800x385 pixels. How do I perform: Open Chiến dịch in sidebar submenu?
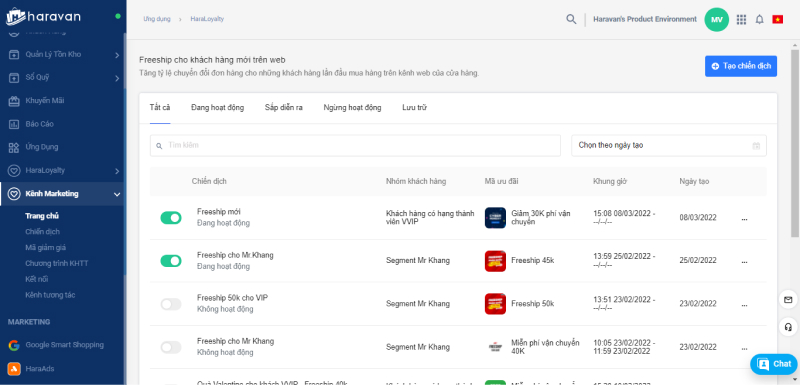click(x=42, y=232)
